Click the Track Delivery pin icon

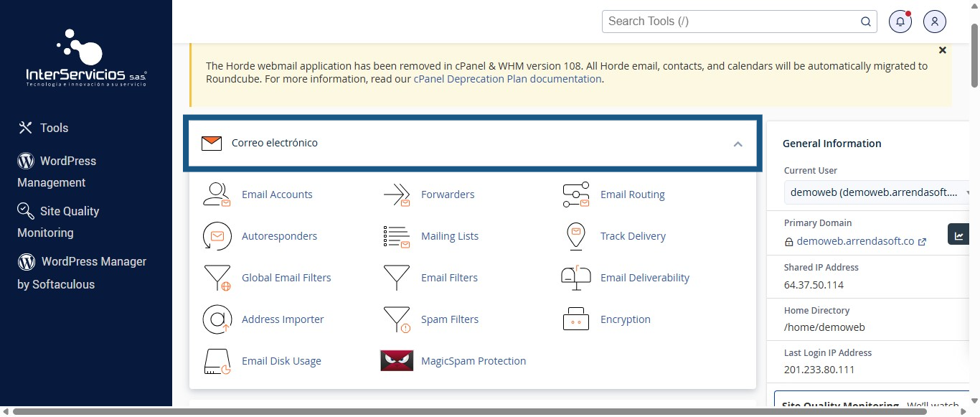pos(575,236)
